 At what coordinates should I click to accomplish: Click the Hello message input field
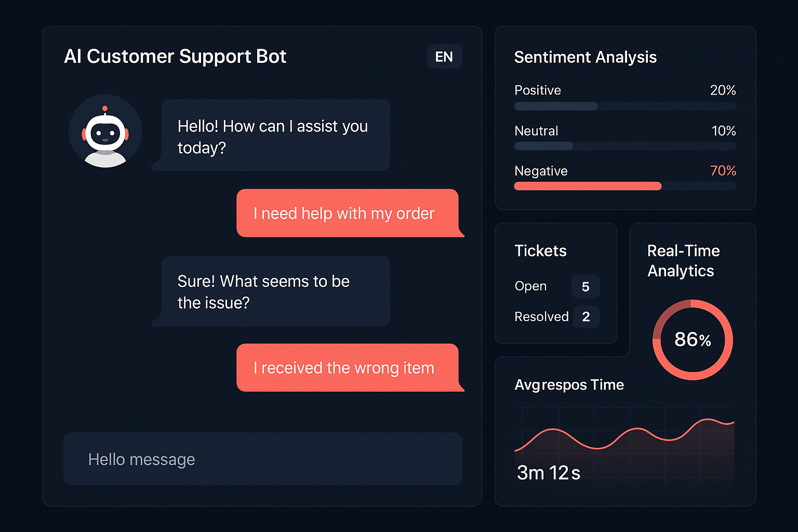(x=262, y=459)
